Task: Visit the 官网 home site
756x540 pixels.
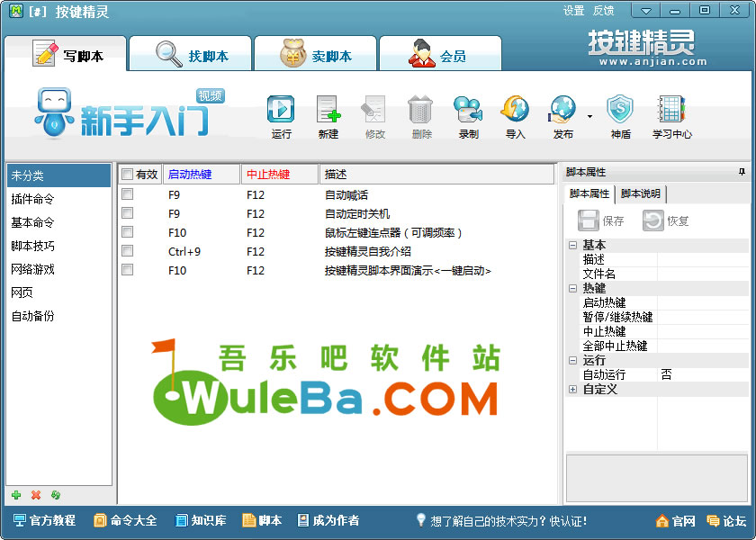Action: [676, 521]
